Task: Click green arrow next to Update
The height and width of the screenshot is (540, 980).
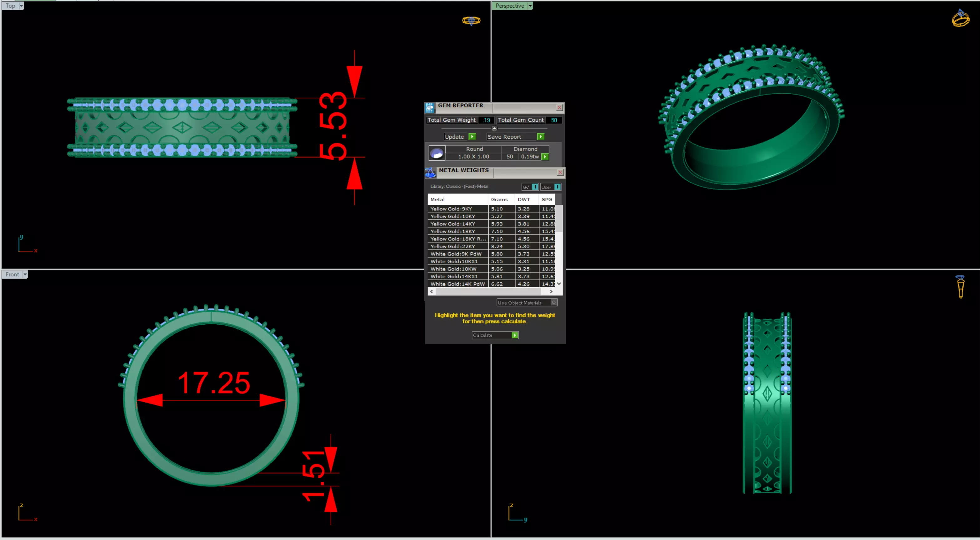Action: (x=472, y=136)
